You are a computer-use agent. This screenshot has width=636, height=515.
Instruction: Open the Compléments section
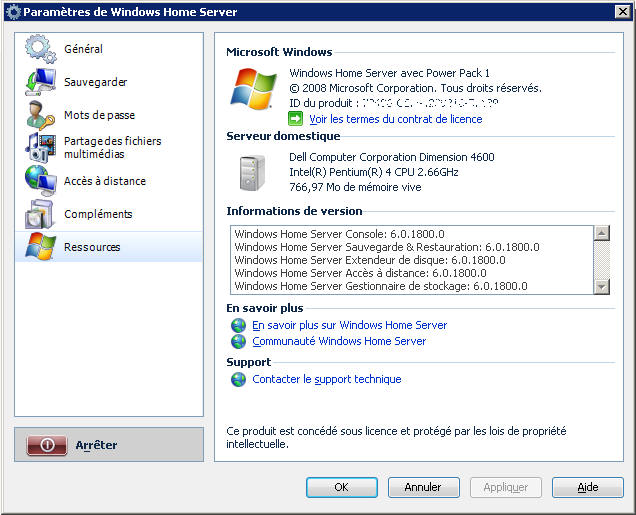pos(109,214)
